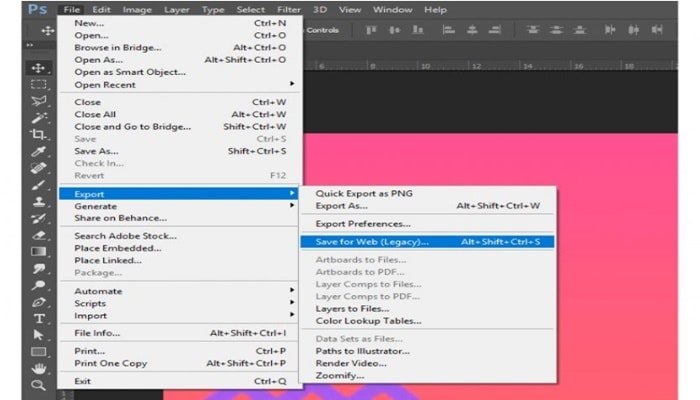This screenshot has width=700, height=400.
Task: Select the Magic Wand tool
Action: [x=38, y=118]
